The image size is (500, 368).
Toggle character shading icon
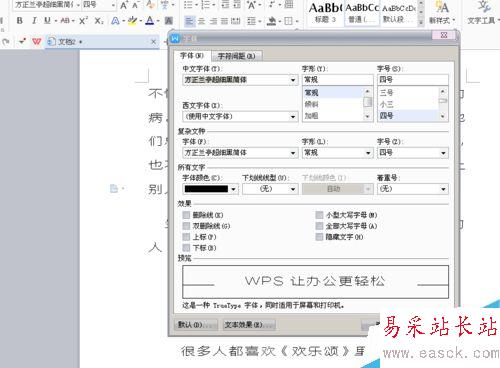(169, 21)
